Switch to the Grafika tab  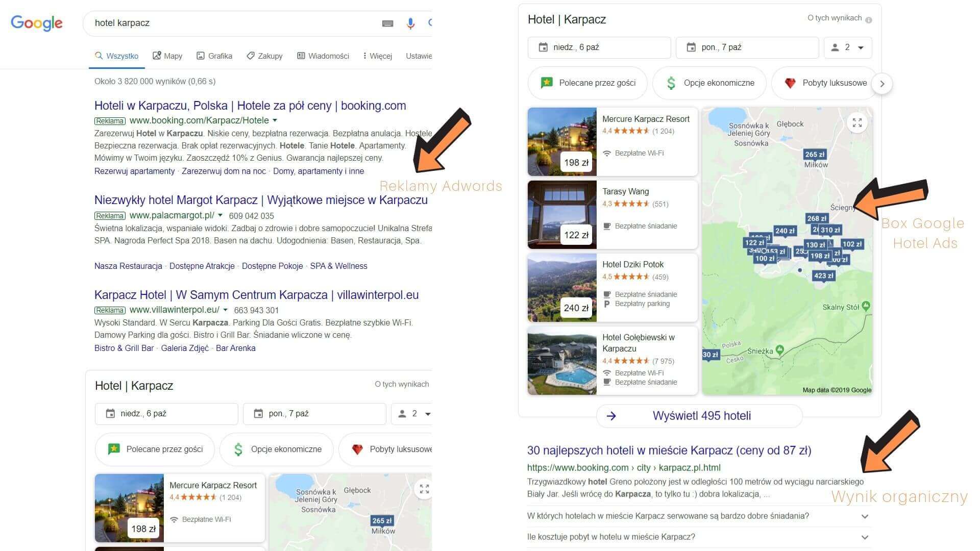click(214, 56)
